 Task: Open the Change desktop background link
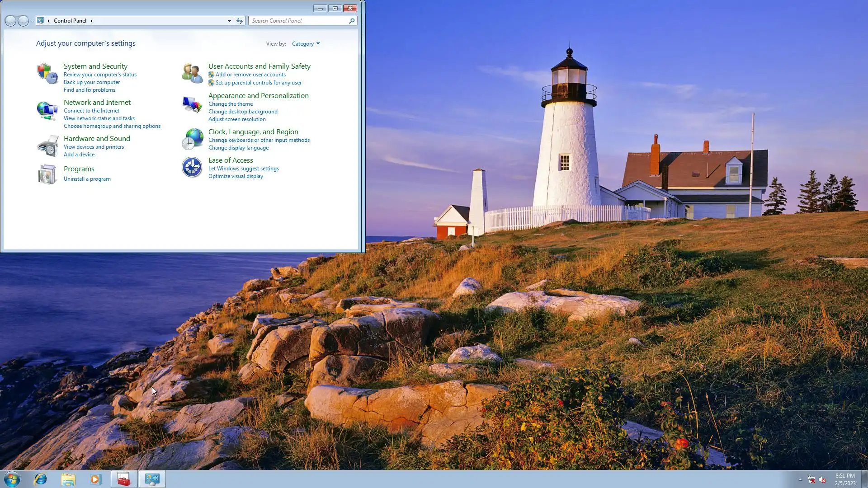tap(243, 112)
